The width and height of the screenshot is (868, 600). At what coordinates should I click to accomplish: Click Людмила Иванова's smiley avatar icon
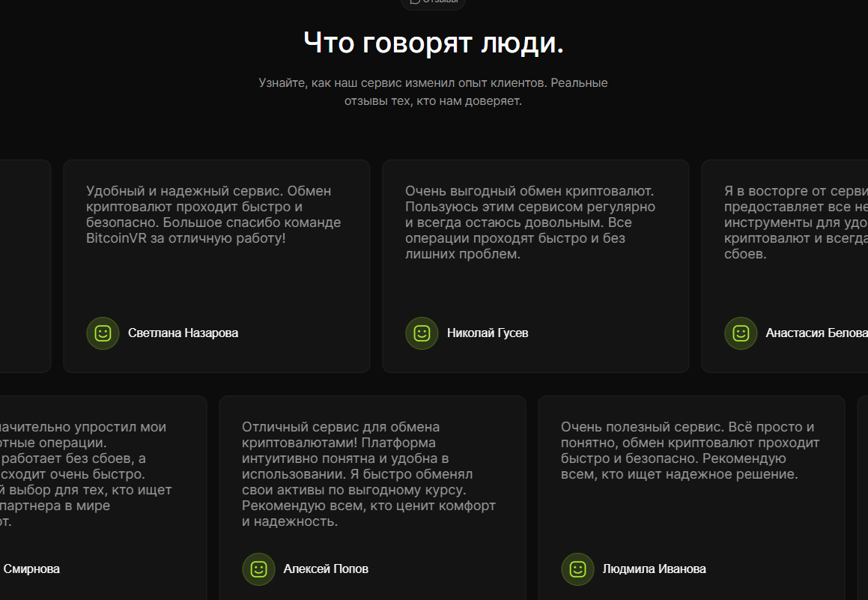click(577, 569)
